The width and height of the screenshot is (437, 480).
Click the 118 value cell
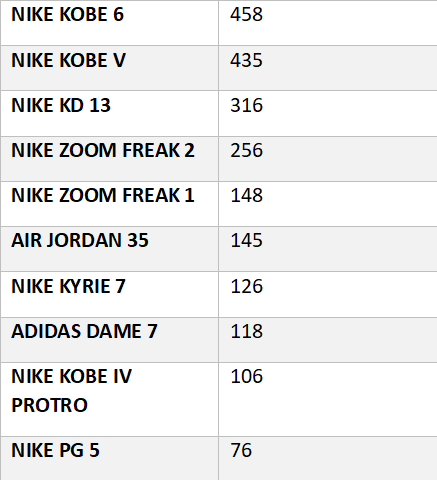[328, 340]
